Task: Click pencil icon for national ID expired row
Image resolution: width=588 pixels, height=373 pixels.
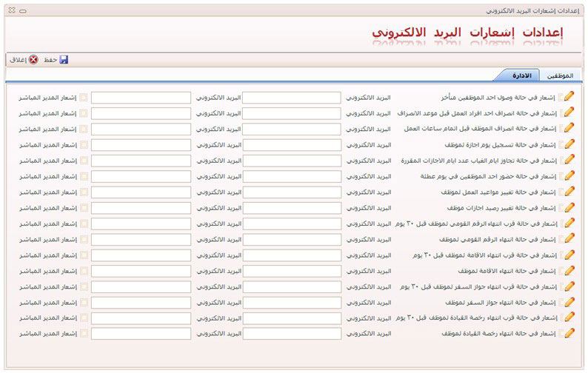Action: pos(569,238)
